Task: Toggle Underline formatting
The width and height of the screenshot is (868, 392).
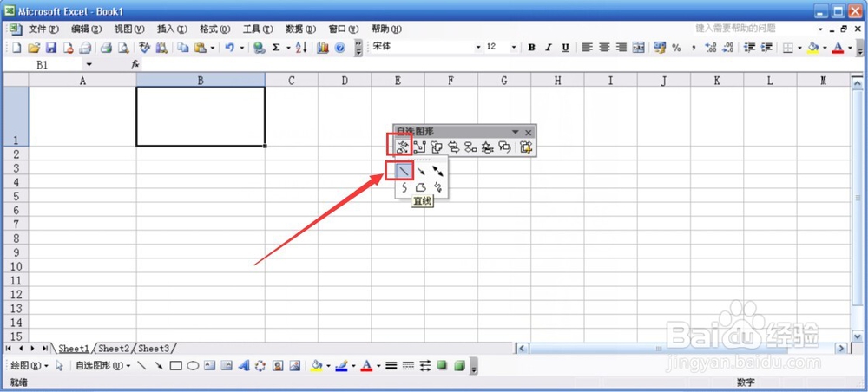Action: (x=565, y=48)
